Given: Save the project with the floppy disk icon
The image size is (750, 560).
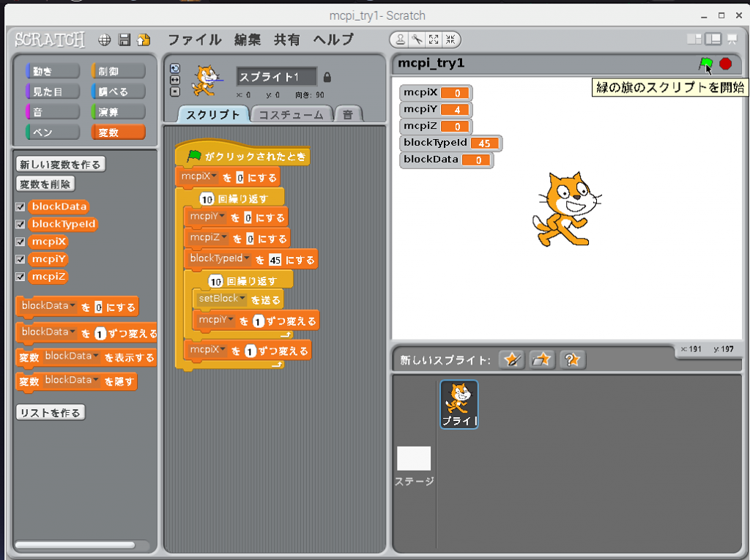Looking at the screenshot, I should click(x=125, y=40).
